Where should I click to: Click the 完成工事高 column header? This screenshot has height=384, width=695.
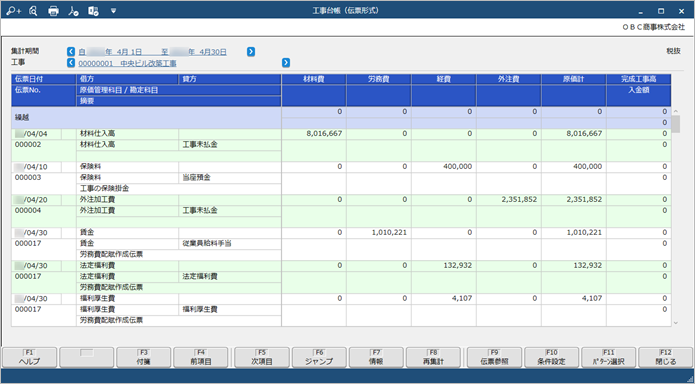[639, 79]
